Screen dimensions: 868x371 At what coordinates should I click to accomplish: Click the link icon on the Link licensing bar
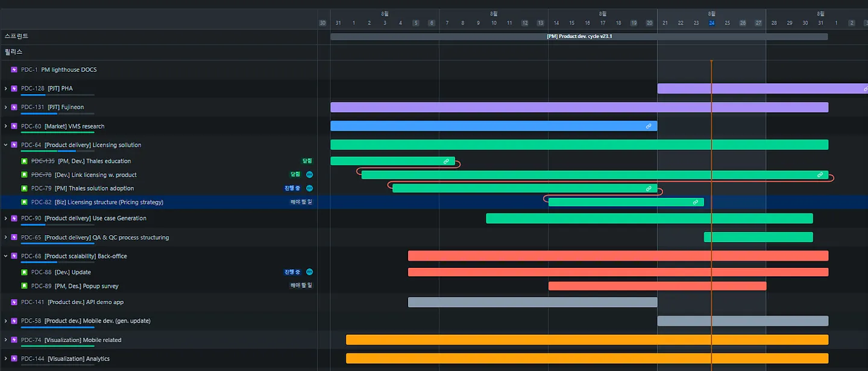tap(820, 175)
